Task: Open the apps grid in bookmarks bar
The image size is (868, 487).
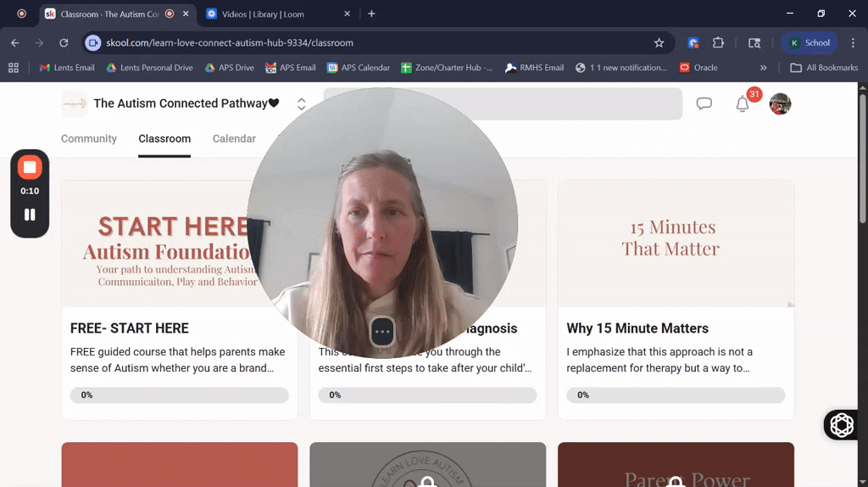Action: [x=14, y=68]
